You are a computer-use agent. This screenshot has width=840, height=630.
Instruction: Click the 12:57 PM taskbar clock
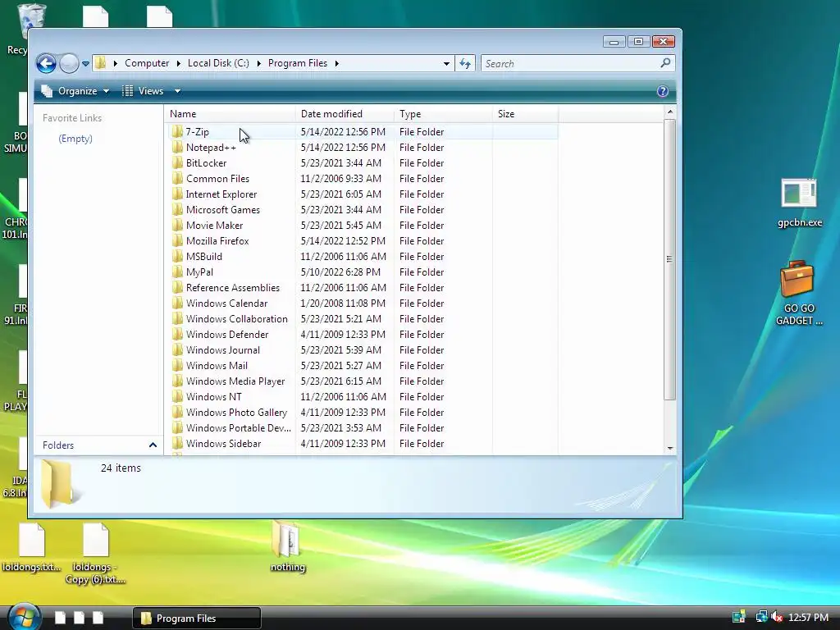[808, 618]
